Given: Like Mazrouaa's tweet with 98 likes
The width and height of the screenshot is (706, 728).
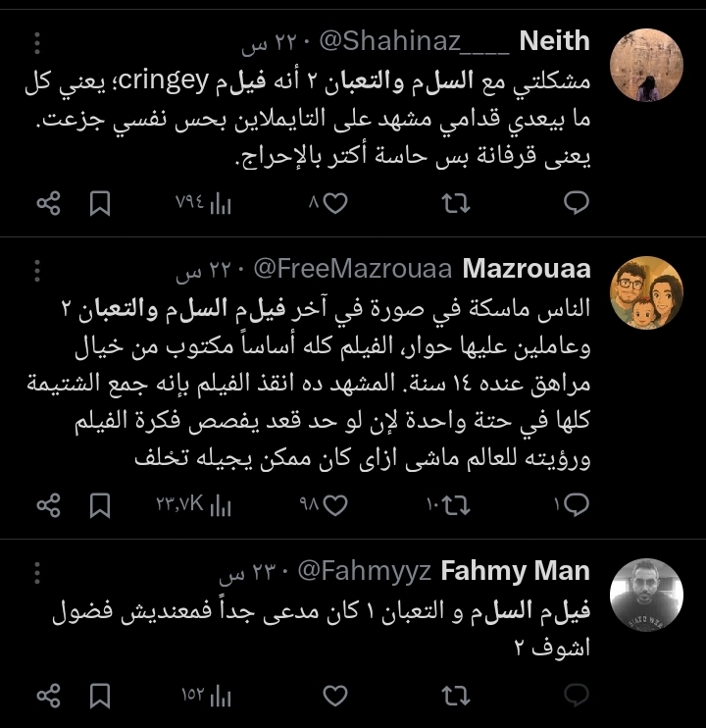Looking at the screenshot, I should pyautogui.click(x=335, y=504).
